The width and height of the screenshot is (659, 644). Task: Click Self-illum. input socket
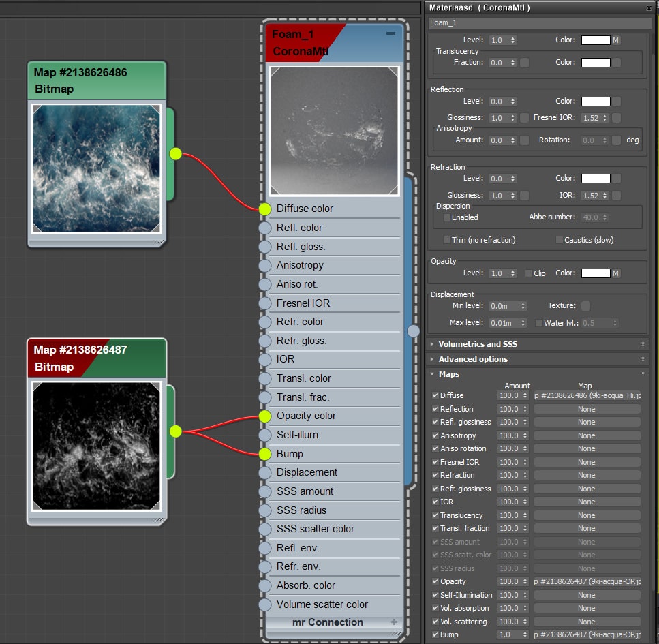coord(265,435)
